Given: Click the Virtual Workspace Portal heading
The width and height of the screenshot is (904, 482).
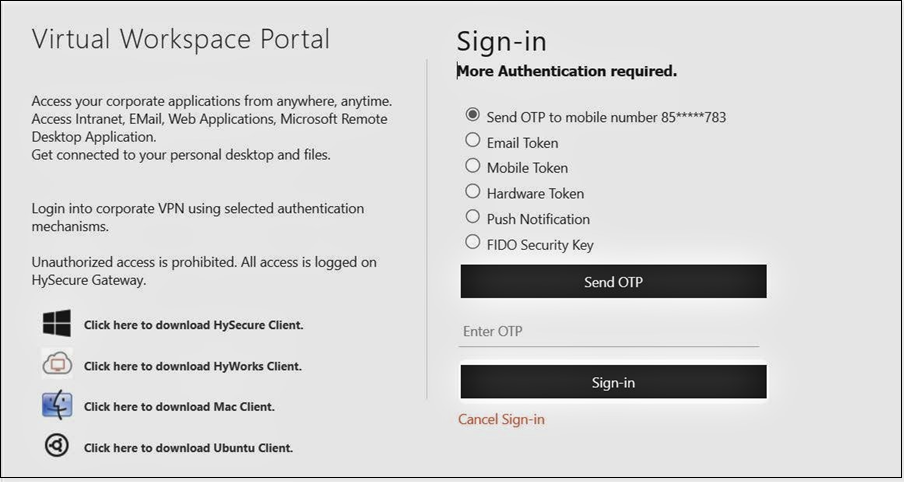Looking at the screenshot, I should click(x=181, y=40).
